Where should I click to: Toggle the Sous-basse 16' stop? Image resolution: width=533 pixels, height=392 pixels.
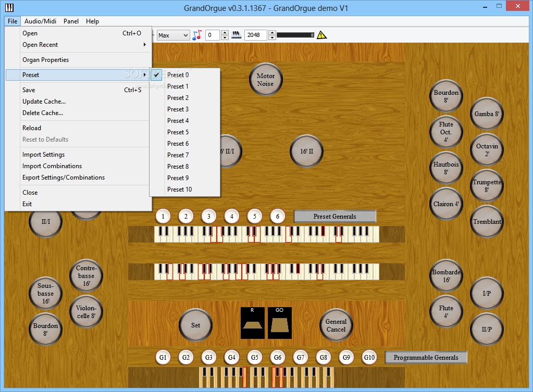pos(45,294)
